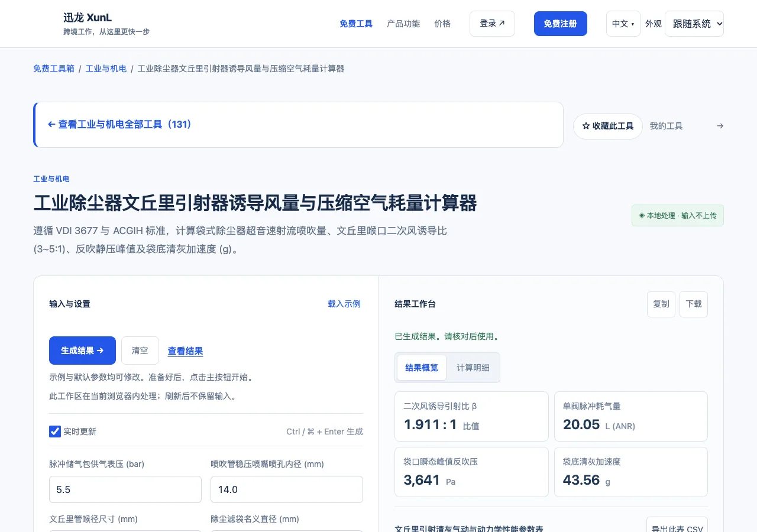
Task: Click the 清空 button
Action: (140, 351)
